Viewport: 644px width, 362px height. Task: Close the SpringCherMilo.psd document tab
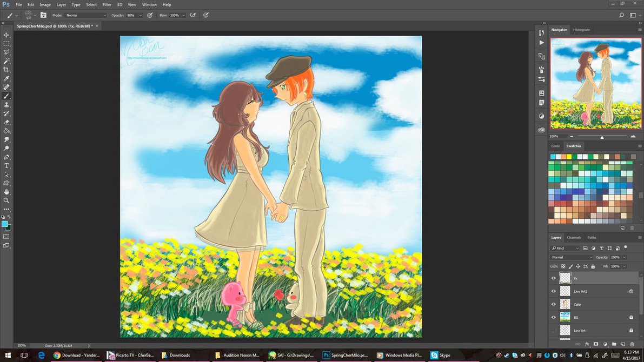pyautogui.click(x=97, y=26)
